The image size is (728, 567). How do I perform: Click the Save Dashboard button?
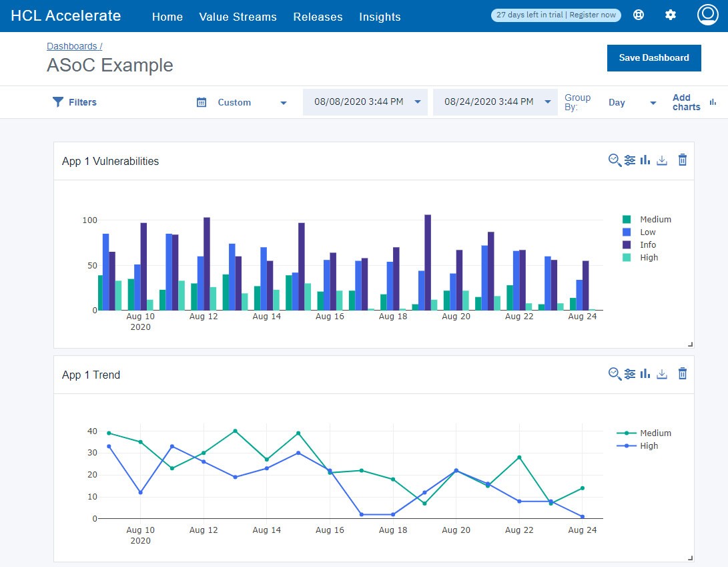point(653,58)
